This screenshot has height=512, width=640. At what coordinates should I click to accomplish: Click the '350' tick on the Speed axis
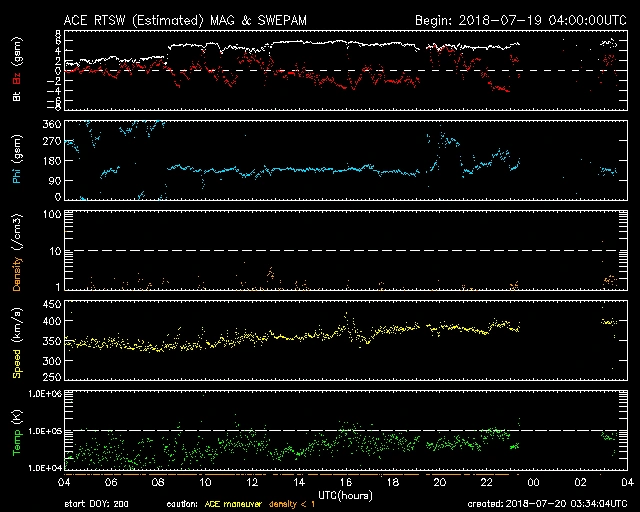(52, 341)
